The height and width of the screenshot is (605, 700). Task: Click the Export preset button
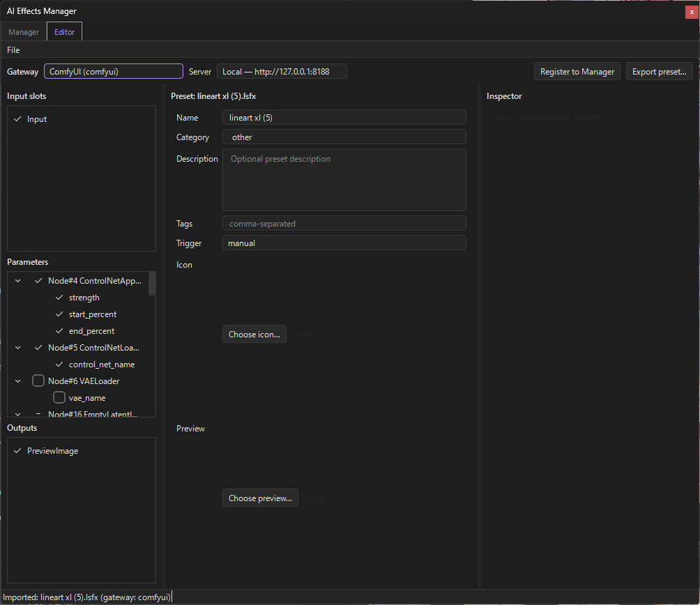(659, 71)
